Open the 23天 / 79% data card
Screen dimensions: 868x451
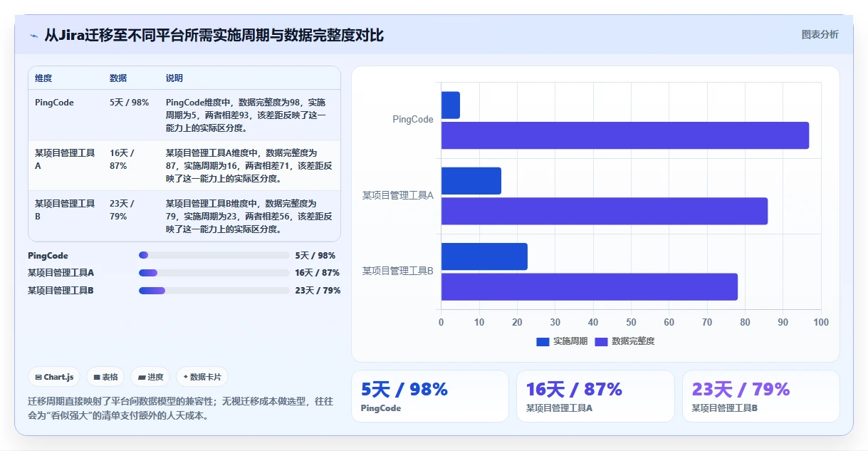760,396
